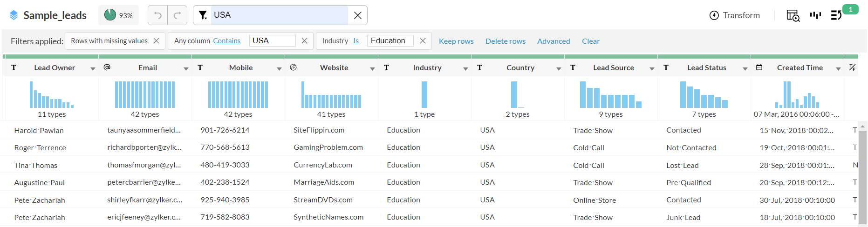The width and height of the screenshot is (868, 227).
Task: Click the Keep rows link
Action: [456, 41]
